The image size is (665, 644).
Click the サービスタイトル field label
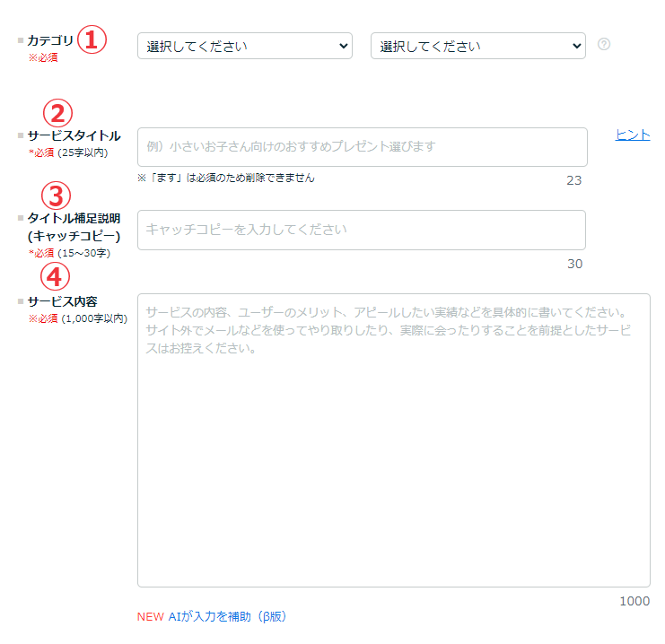coord(74,135)
